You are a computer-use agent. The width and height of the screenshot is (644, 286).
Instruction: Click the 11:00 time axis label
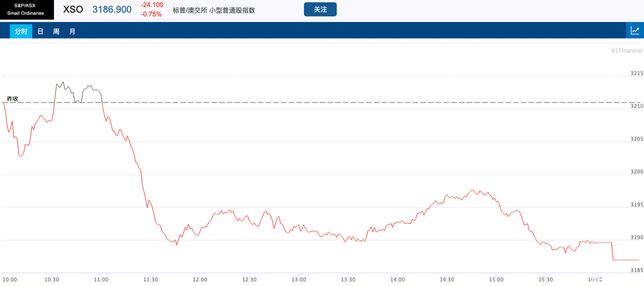pyautogui.click(x=101, y=280)
